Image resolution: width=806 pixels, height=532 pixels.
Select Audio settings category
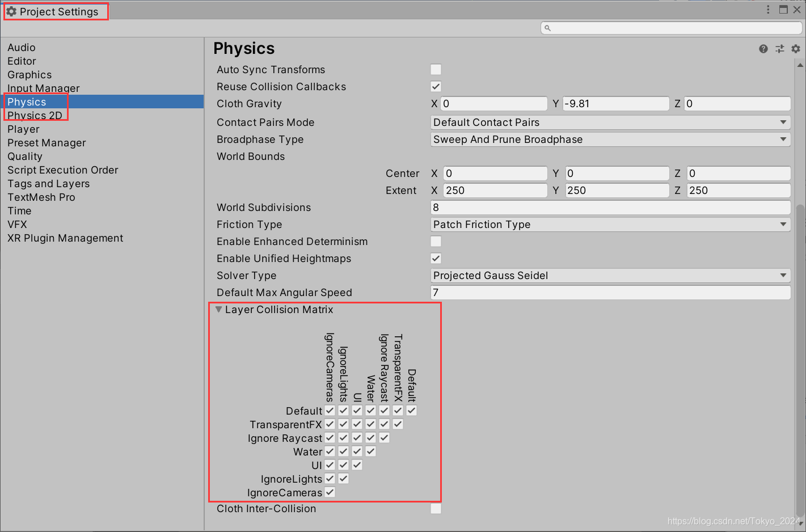[22, 48]
